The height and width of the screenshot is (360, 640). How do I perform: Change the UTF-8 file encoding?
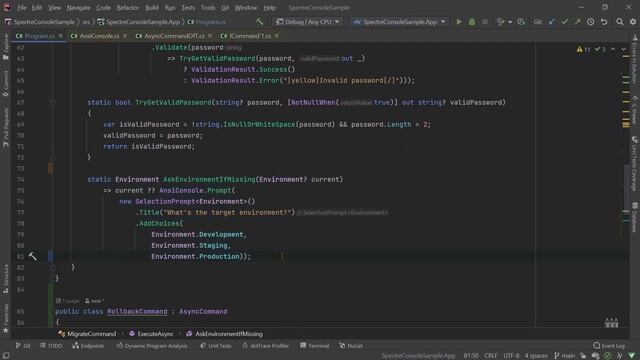pyautogui.click(x=511, y=356)
